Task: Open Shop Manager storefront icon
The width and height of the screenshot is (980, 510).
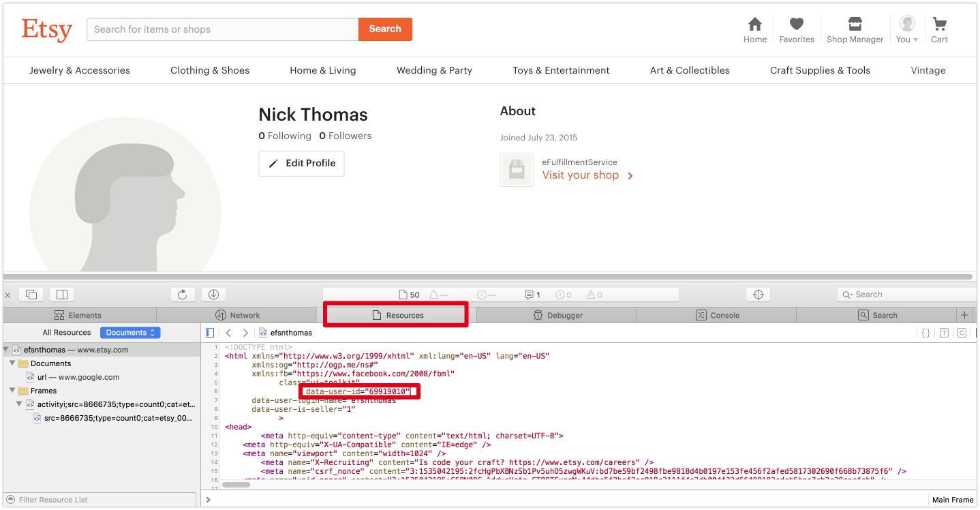Action: click(x=855, y=30)
